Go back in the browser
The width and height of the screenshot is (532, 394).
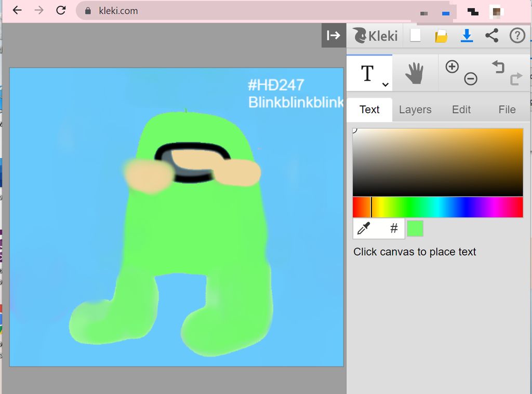coord(17,10)
